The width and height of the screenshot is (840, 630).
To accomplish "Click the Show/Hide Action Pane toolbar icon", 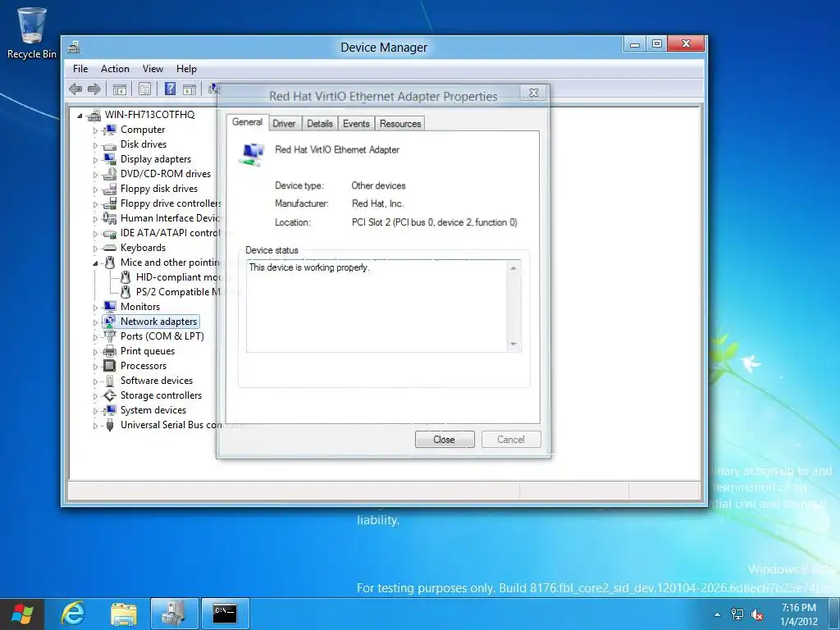I will (189, 89).
